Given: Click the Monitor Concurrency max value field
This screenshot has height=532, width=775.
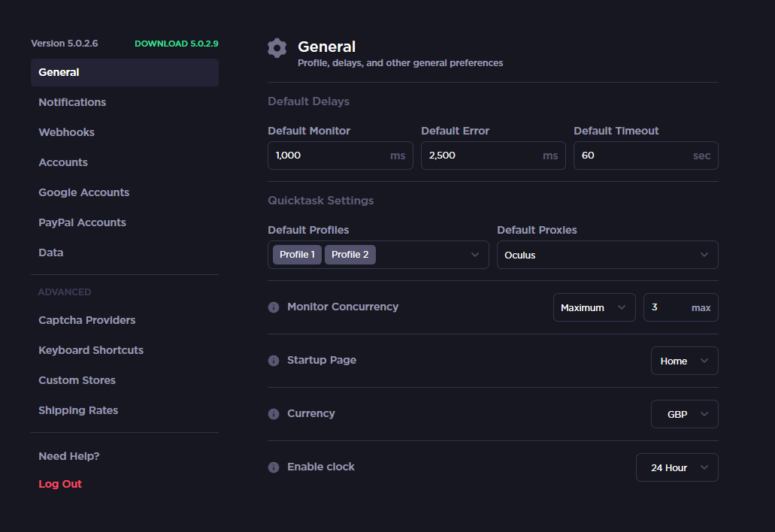Looking at the screenshot, I should [x=680, y=308].
